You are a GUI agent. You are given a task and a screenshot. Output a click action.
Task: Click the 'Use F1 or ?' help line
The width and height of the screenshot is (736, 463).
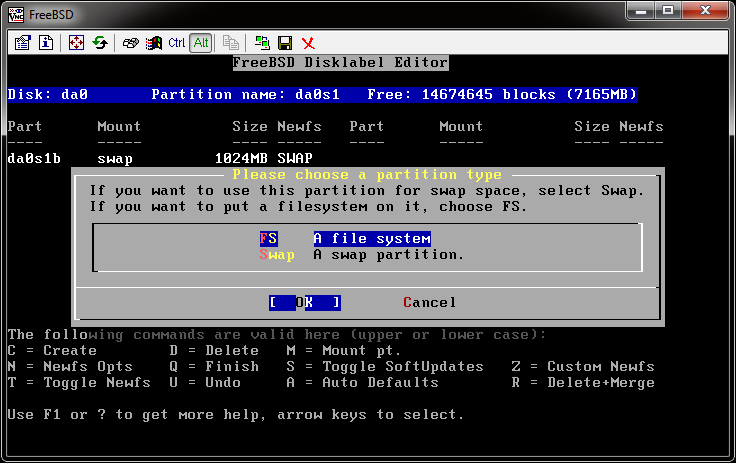(235, 415)
